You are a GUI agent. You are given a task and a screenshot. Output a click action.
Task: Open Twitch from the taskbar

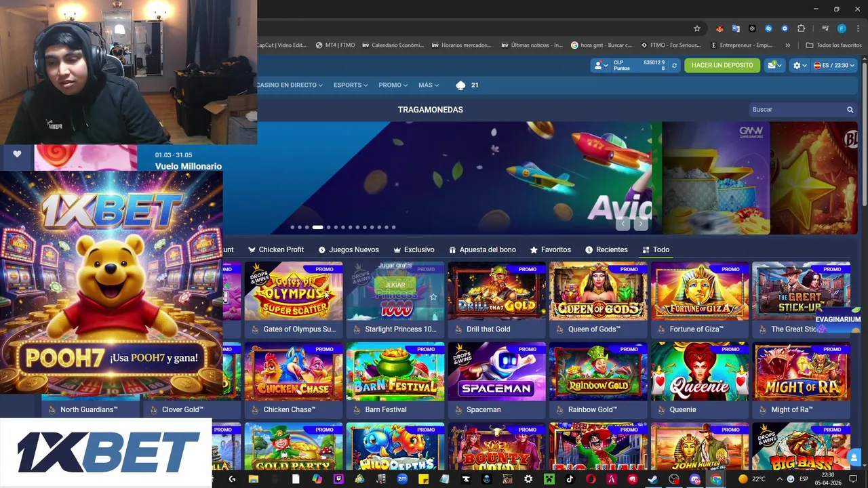338,479
